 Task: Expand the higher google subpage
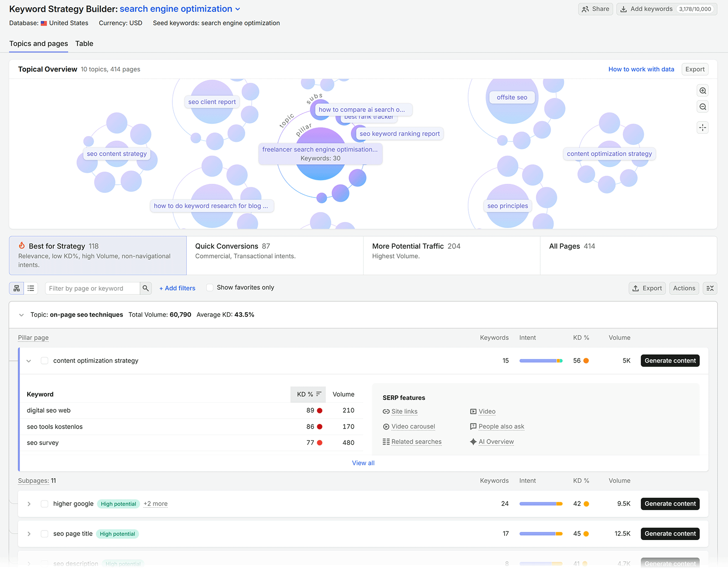pos(29,504)
